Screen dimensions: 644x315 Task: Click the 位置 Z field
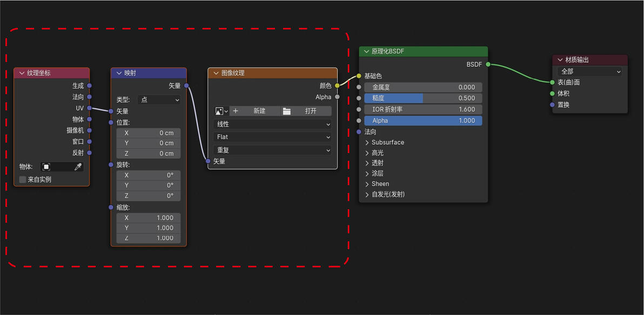(148, 153)
